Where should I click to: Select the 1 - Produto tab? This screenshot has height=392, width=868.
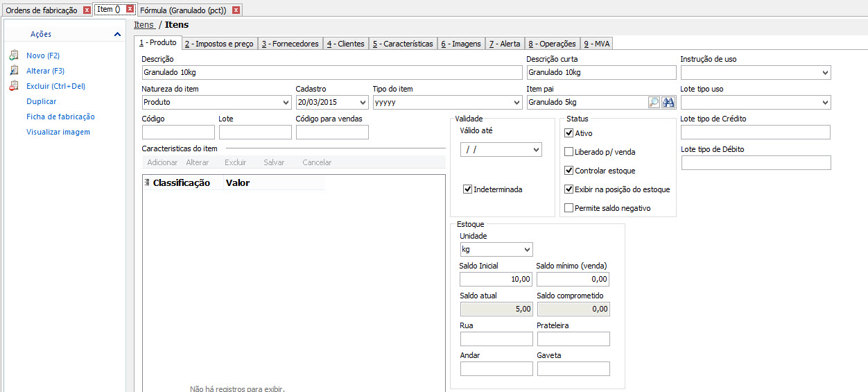coord(158,43)
